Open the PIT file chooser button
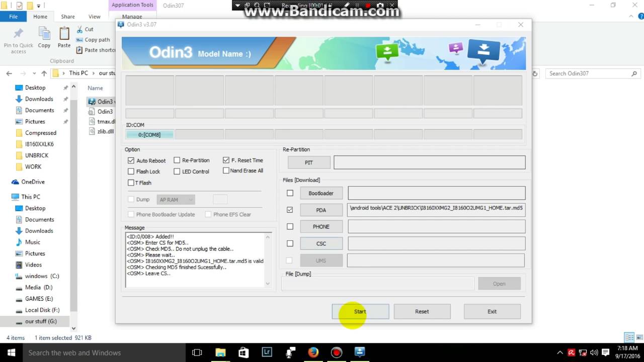Image resolution: width=644 pixels, height=362 pixels. click(x=309, y=162)
